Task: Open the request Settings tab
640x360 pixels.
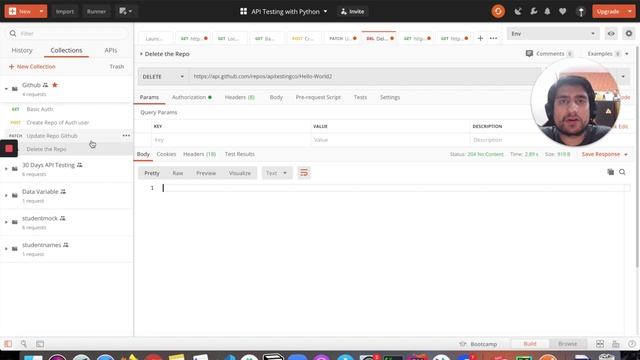Action: pos(390,97)
